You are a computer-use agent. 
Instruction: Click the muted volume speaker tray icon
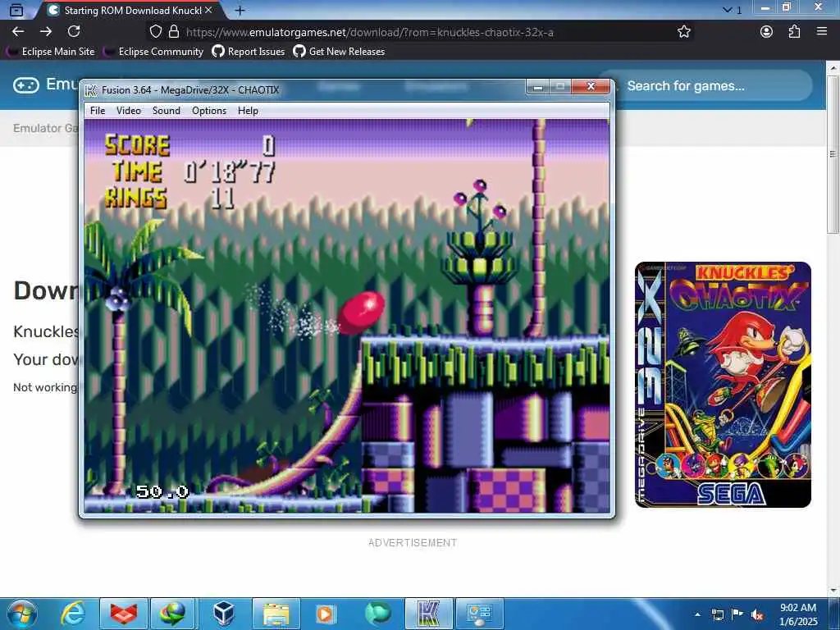(x=757, y=614)
